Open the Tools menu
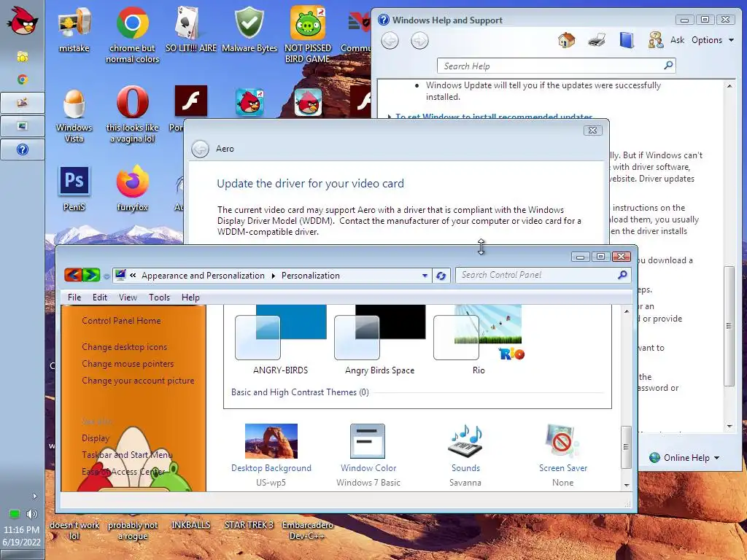 point(159,297)
